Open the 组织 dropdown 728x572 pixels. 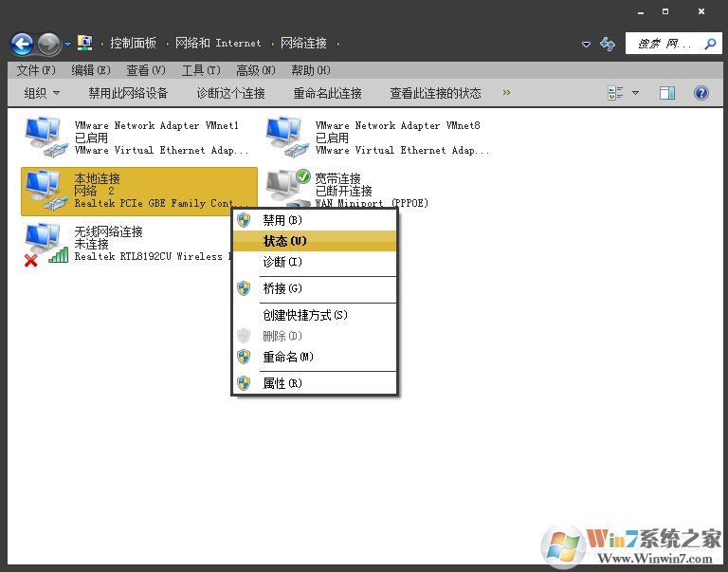click(x=42, y=93)
